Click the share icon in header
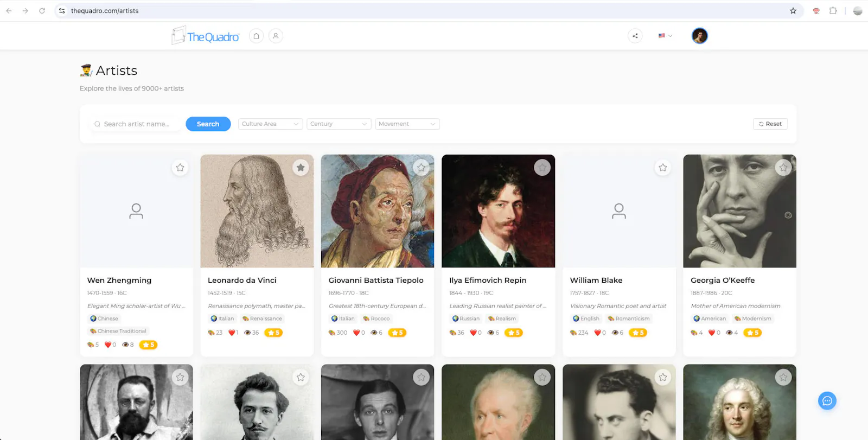The width and height of the screenshot is (868, 440). point(635,36)
